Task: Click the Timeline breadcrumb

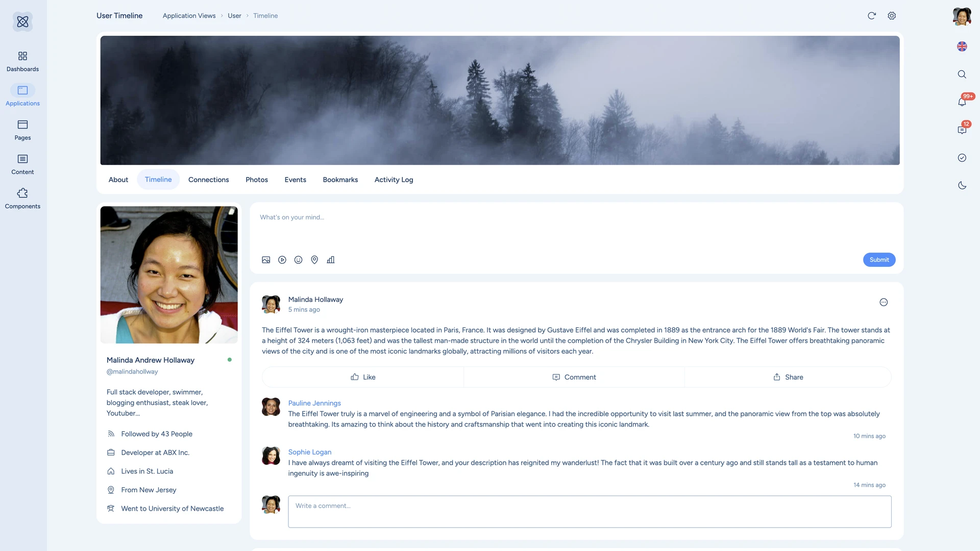Action: coord(265,16)
